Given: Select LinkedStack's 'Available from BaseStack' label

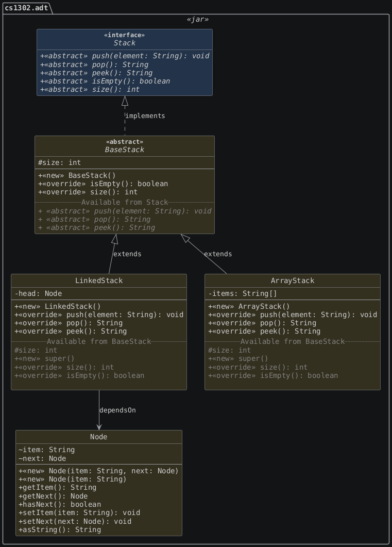Looking at the screenshot, I should click(x=99, y=341).
